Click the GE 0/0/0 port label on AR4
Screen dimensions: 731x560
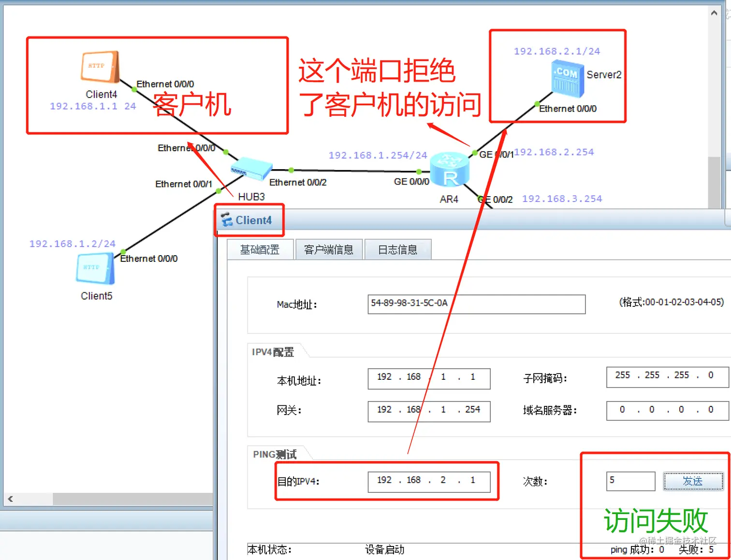point(411,182)
